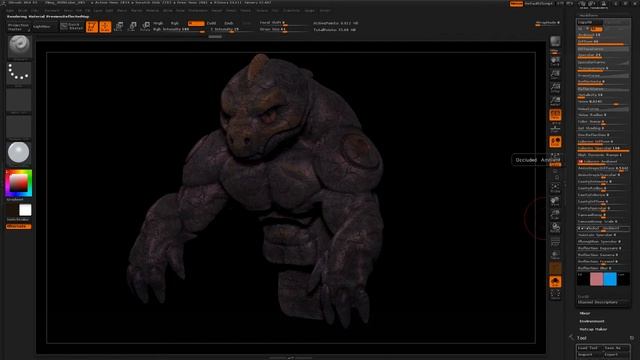This screenshot has width=640, height=360.
Task: Click the right shelf Scale view icon
Action: [x=555, y=214]
